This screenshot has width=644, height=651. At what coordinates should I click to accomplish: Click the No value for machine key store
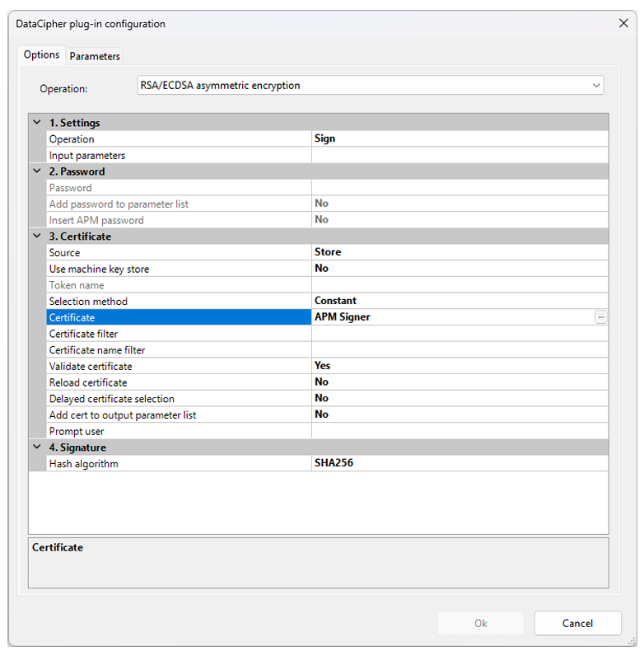point(460,268)
